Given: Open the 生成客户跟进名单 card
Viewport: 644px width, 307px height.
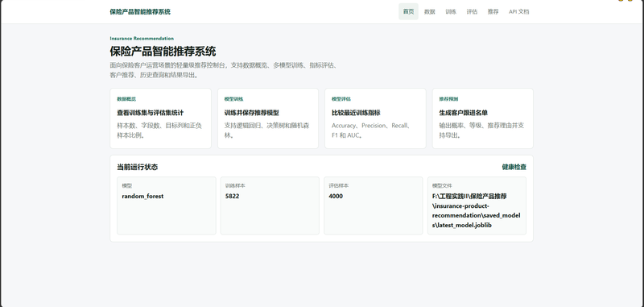Looking at the screenshot, I should [x=482, y=118].
